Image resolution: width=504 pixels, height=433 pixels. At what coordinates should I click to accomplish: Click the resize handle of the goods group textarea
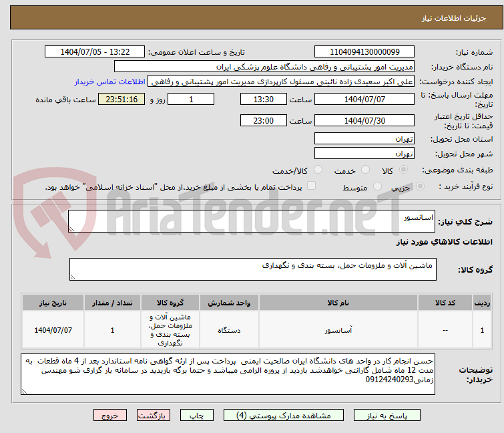[x=73, y=277]
